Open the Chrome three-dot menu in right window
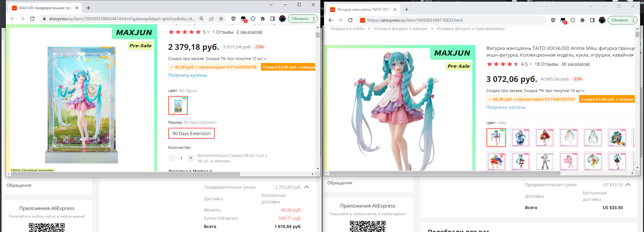The width and height of the screenshot is (644, 232). tap(634, 20)
